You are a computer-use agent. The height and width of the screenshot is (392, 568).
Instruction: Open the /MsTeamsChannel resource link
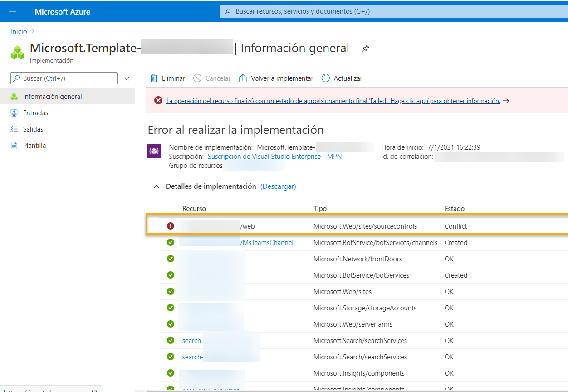267,243
